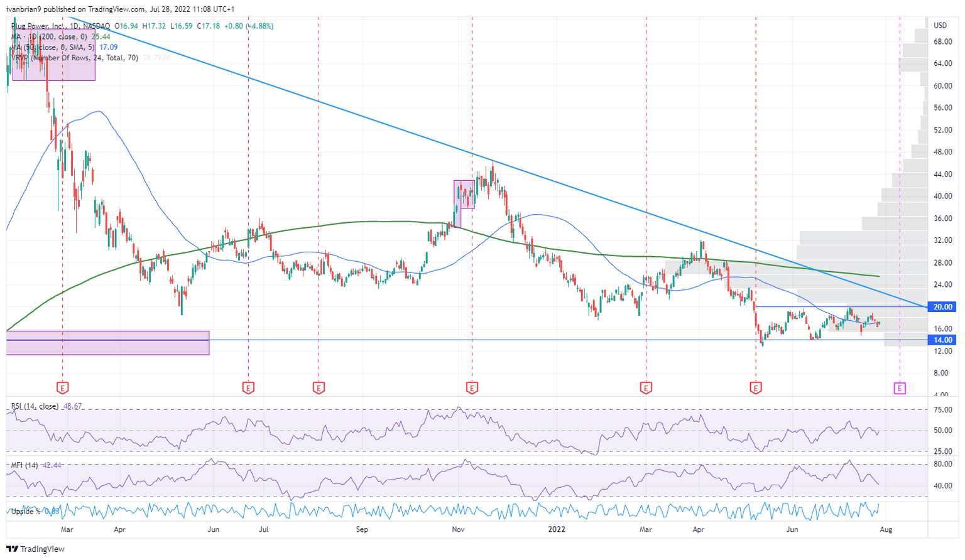The height and width of the screenshot is (560, 965).
Task: Select the USD currency label
Action: click(x=940, y=26)
